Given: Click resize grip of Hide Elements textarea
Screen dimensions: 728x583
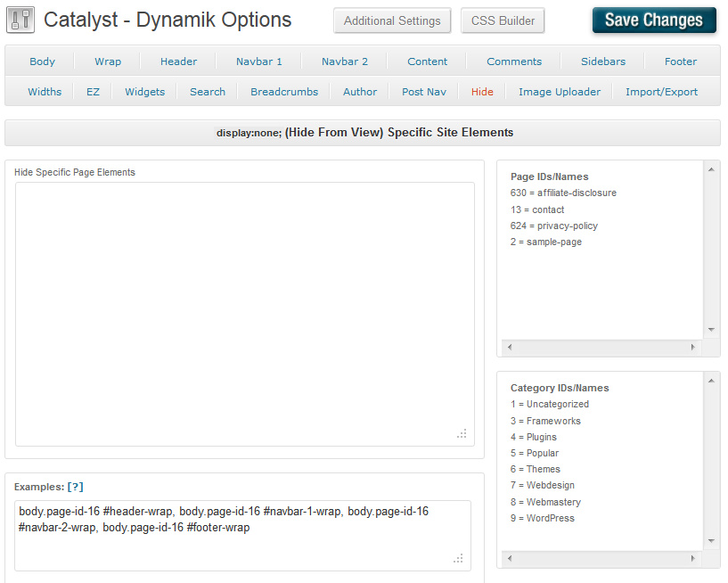Looking at the screenshot, I should point(462,433).
